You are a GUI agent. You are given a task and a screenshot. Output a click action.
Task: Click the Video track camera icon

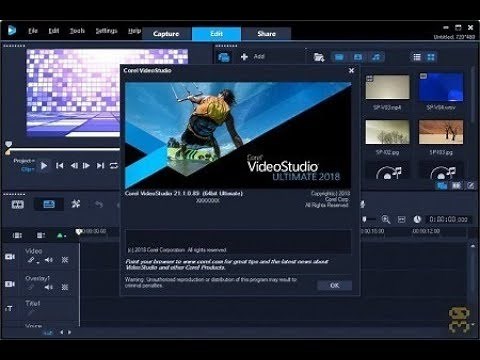(10, 257)
